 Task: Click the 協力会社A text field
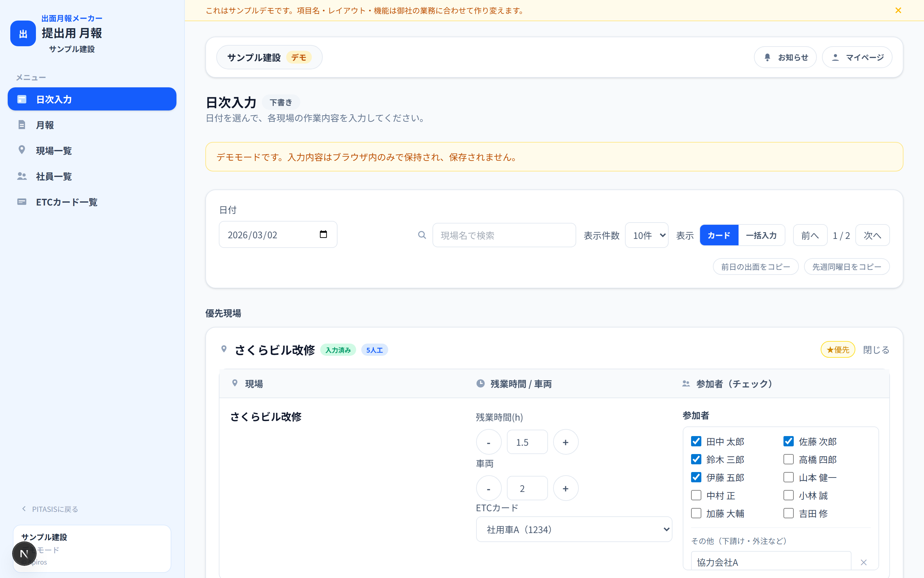click(771, 561)
